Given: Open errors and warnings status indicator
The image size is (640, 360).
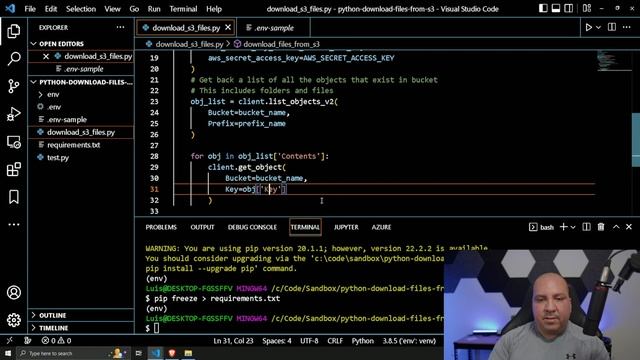Looking at the screenshot, I should [x=56, y=340].
